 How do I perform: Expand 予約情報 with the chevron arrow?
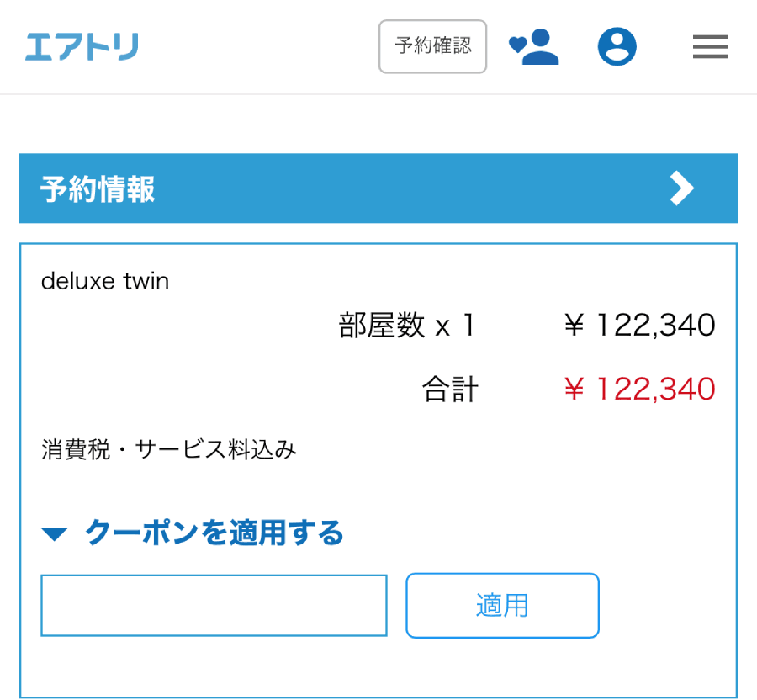(681, 188)
